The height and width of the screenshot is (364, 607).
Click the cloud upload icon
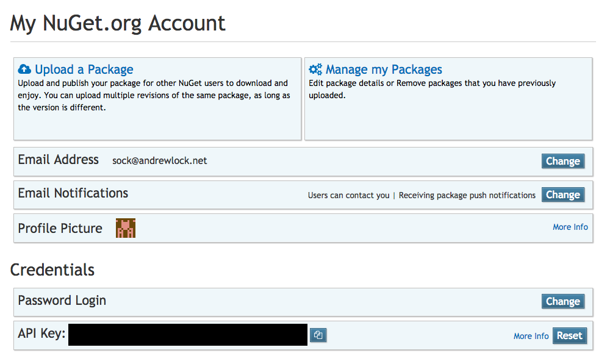(x=24, y=70)
